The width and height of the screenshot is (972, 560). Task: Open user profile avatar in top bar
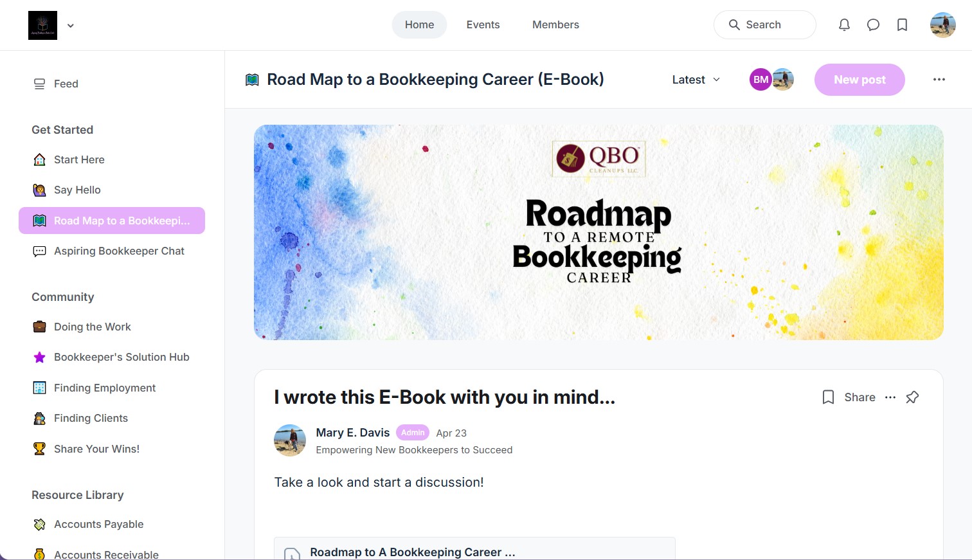pos(942,25)
